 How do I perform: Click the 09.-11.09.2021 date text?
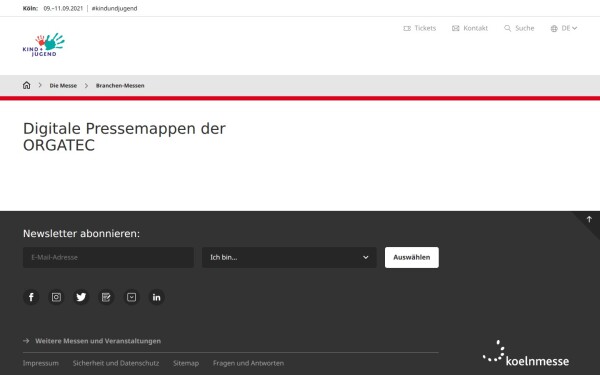(63, 8)
